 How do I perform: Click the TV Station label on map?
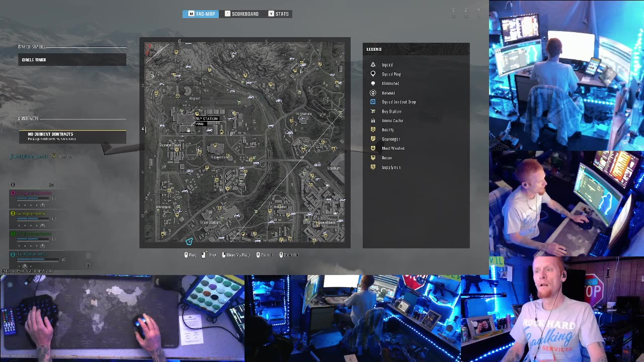point(303,114)
